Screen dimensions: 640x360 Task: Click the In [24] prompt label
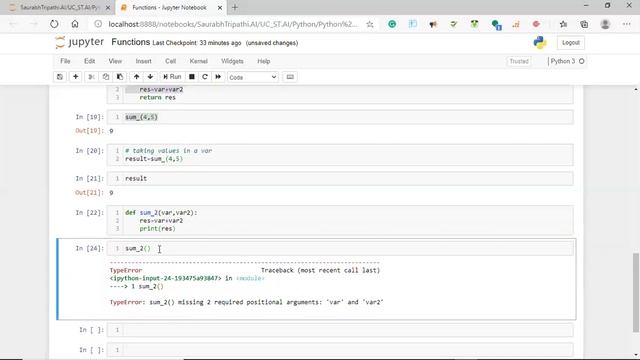[x=89, y=248]
